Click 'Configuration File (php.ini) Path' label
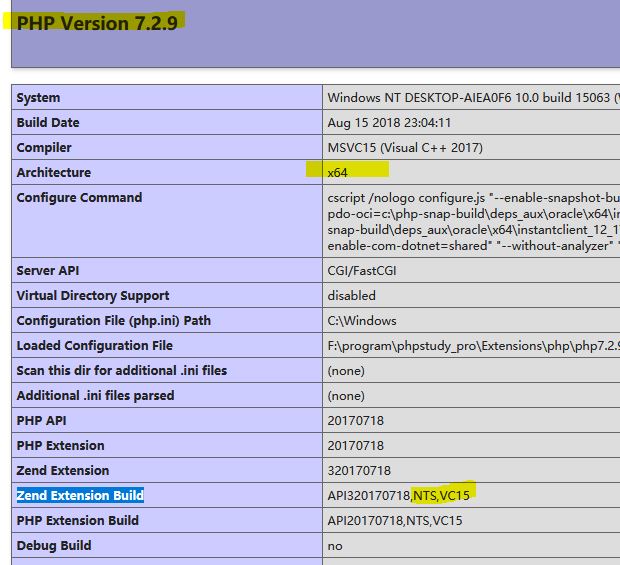The width and height of the screenshot is (620, 565). point(113,320)
